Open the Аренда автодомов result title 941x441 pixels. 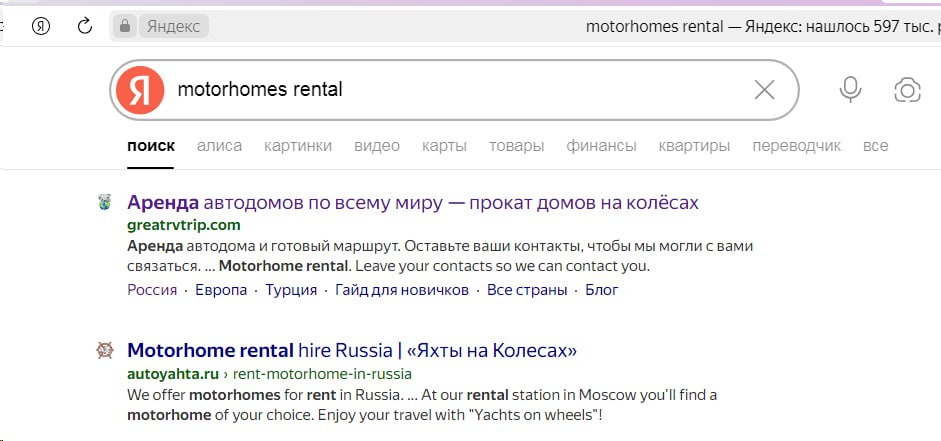413,203
